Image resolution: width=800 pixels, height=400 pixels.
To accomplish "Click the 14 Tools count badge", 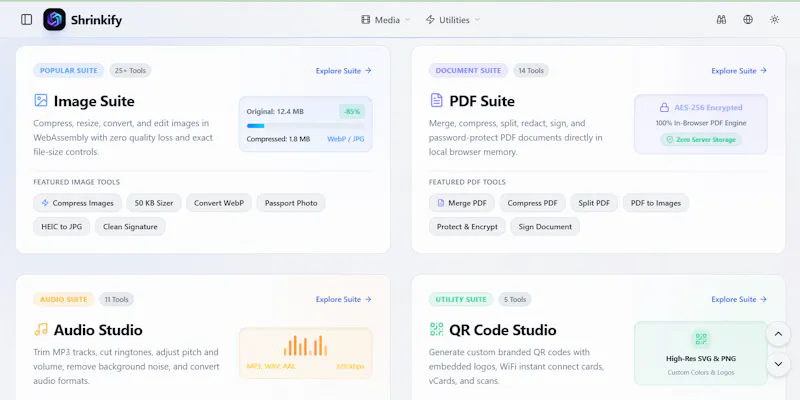I will point(531,70).
